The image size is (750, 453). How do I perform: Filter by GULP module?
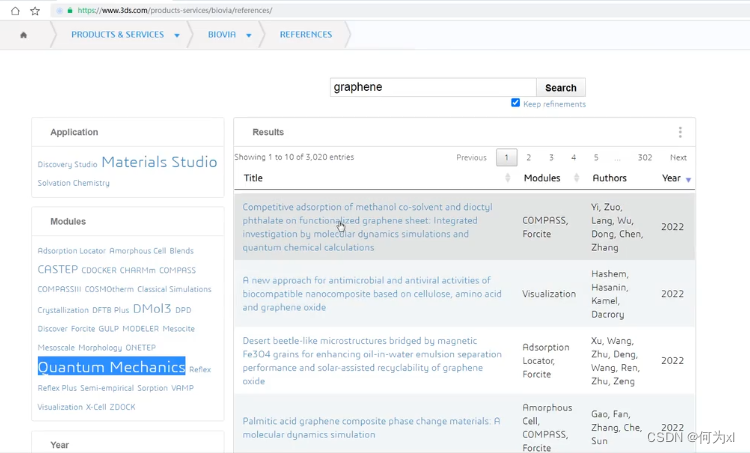pyautogui.click(x=109, y=329)
